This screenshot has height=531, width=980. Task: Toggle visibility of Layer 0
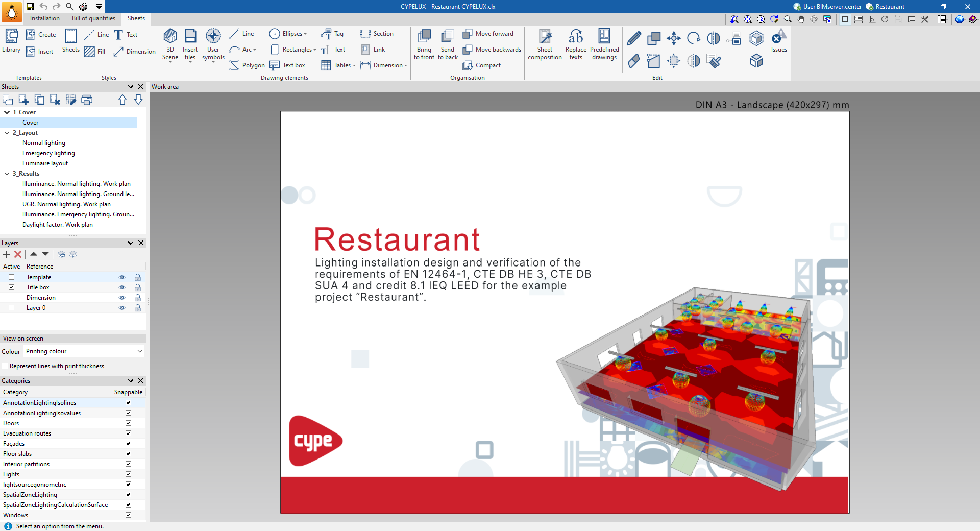[122, 308]
